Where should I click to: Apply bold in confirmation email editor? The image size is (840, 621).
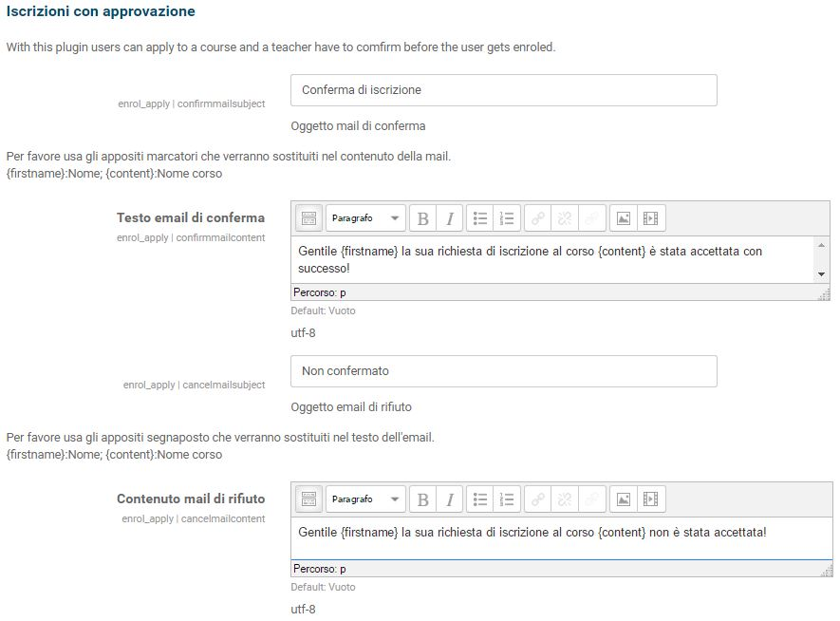click(423, 218)
